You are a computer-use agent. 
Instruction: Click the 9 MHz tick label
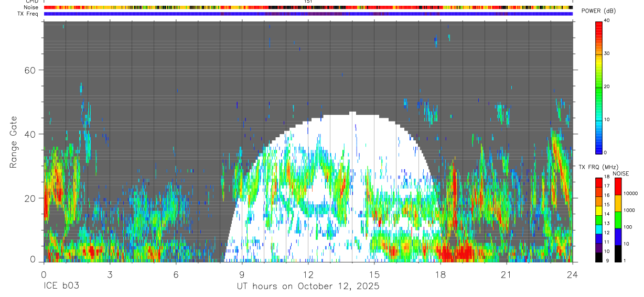click(x=607, y=261)
